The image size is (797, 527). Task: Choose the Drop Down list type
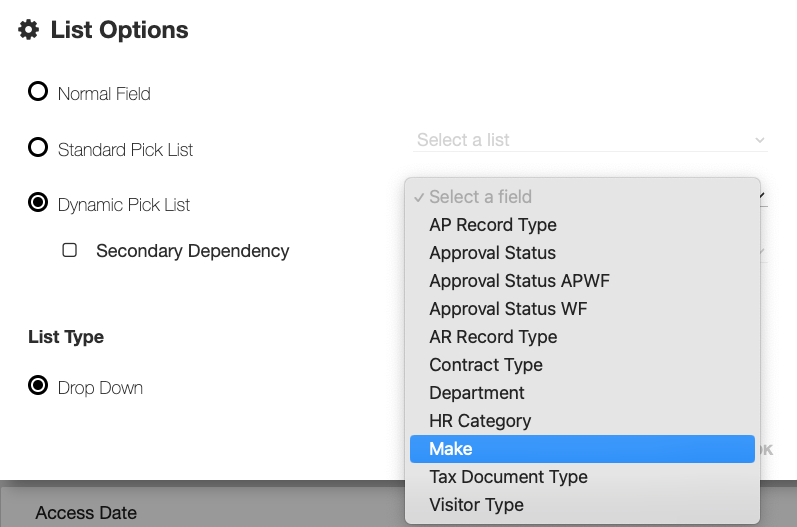[x=38, y=386]
